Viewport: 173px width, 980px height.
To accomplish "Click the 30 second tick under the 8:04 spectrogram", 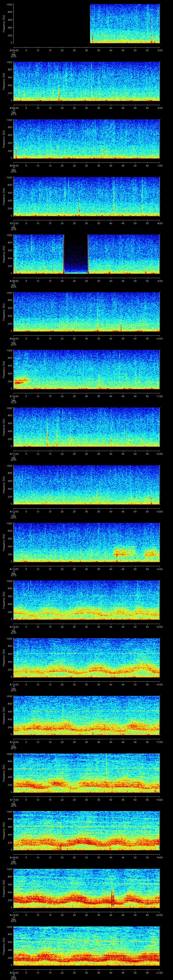I will point(87,50).
